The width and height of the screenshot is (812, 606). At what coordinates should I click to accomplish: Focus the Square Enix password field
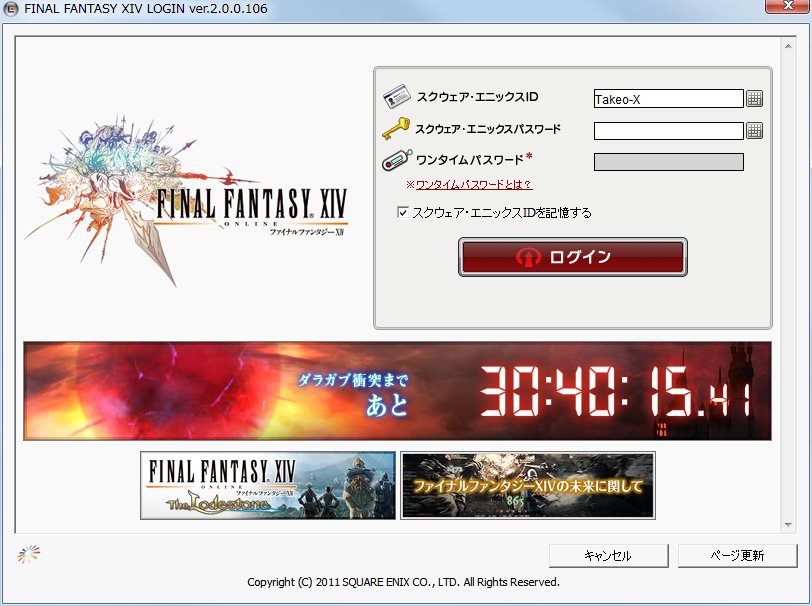click(x=669, y=131)
